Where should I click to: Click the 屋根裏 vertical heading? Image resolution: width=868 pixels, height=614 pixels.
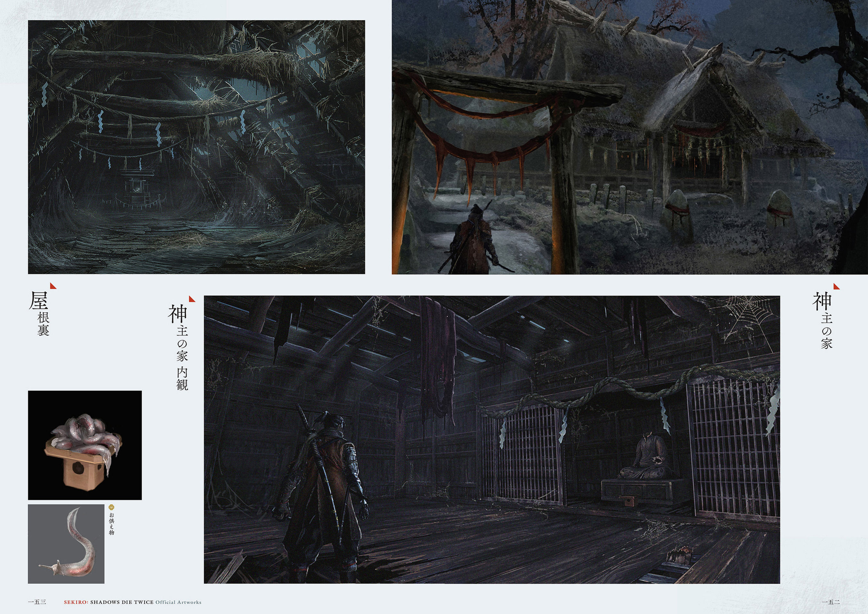40,313
